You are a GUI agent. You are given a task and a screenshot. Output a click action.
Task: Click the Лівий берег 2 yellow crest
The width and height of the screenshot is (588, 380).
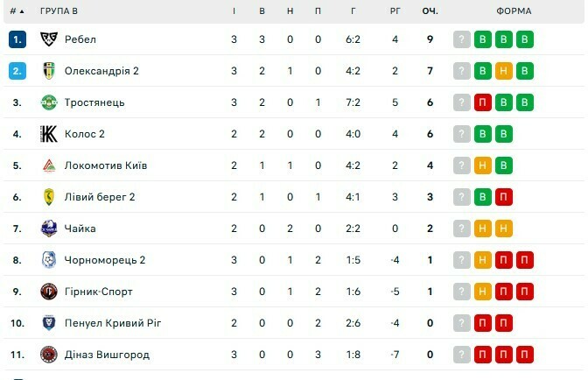[x=48, y=197]
